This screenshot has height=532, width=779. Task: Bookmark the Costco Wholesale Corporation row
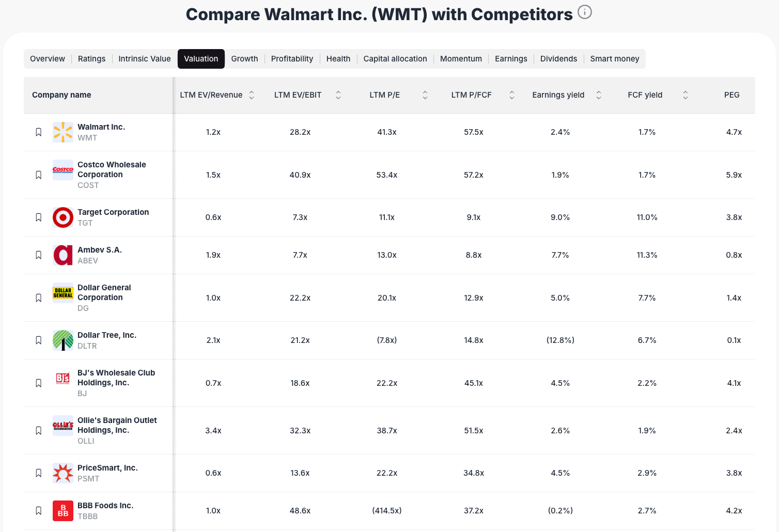(38, 175)
